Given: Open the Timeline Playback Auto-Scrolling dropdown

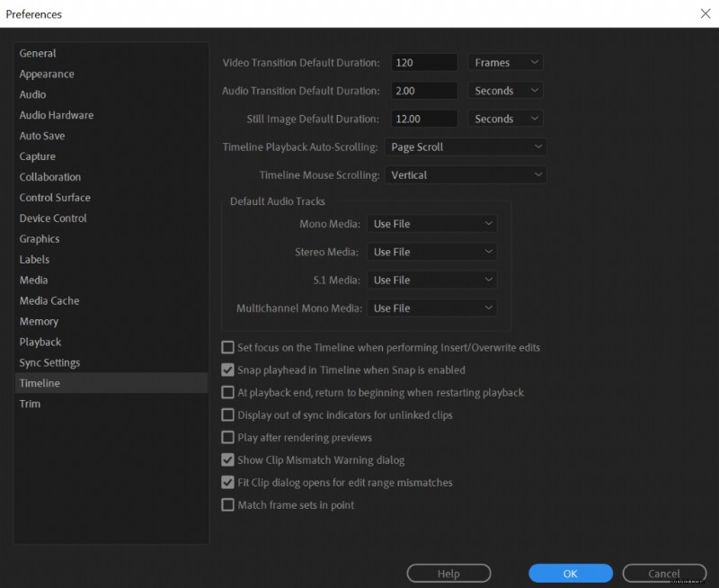Looking at the screenshot, I should (466, 147).
